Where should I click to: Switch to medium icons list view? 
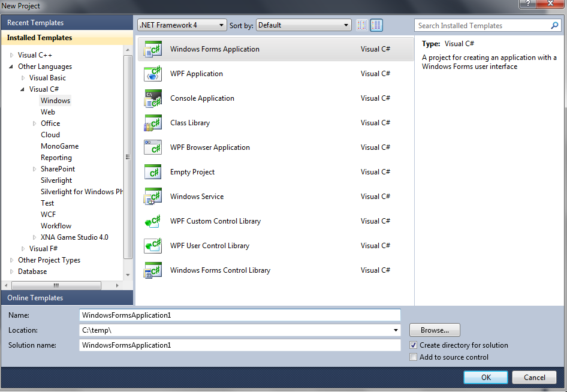(x=376, y=25)
